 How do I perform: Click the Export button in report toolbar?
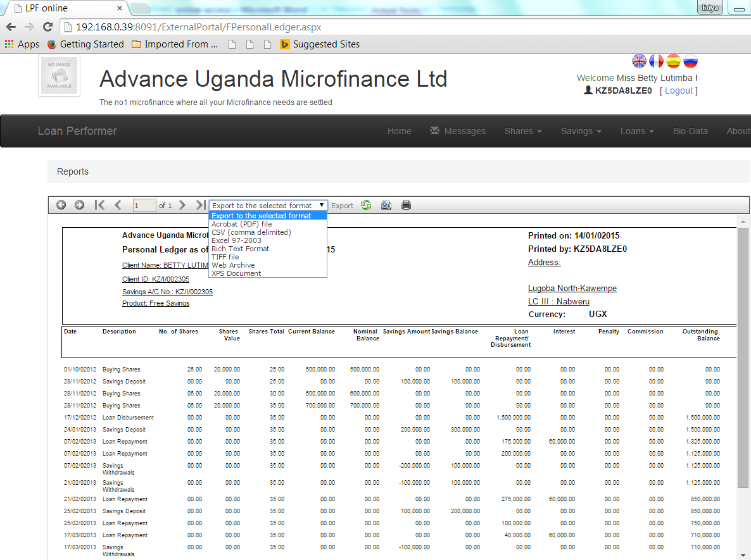[x=342, y=205]
